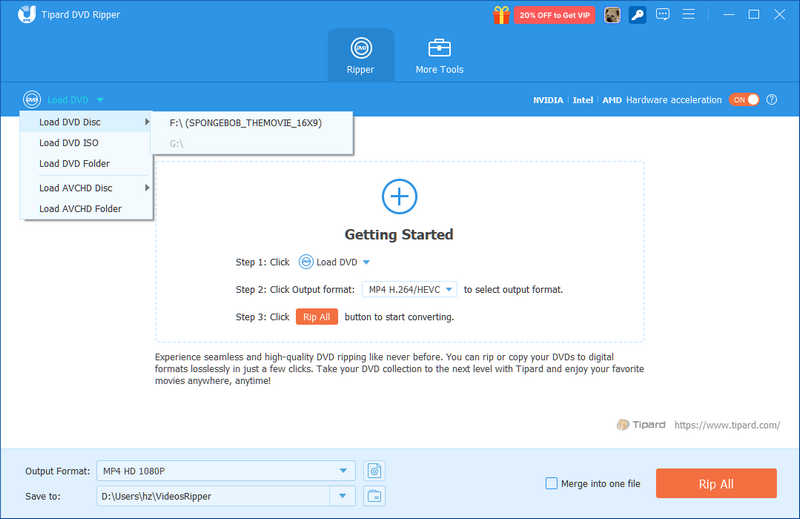Open the output format profile settings icon
800x519 pixels.
pos(374,471)
